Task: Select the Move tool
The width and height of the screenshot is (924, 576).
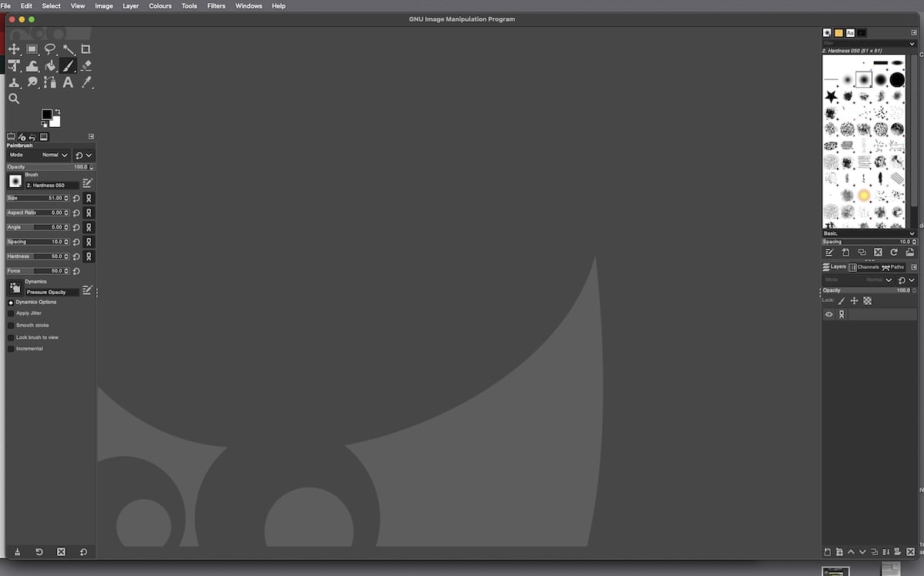Action: 14,49
